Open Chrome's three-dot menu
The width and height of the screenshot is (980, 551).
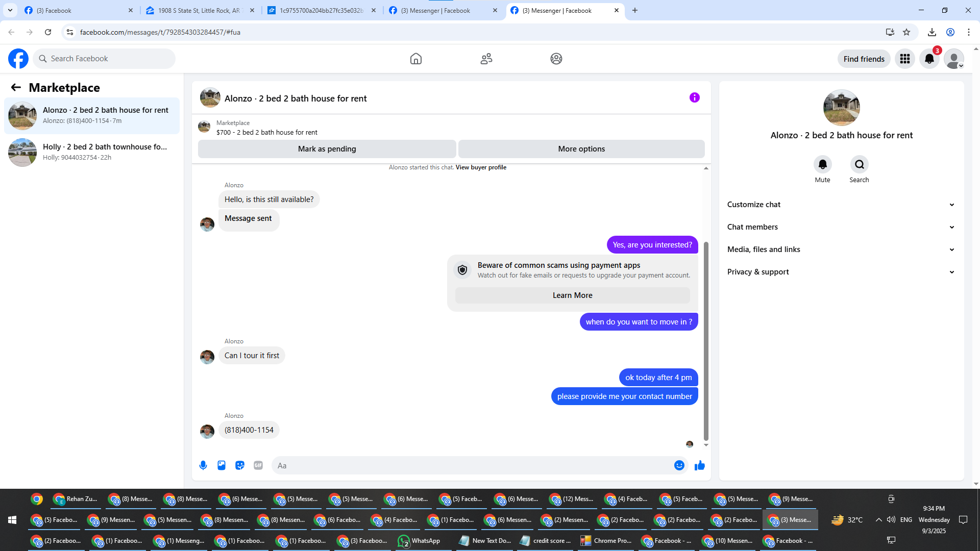[x=969, y=32]
